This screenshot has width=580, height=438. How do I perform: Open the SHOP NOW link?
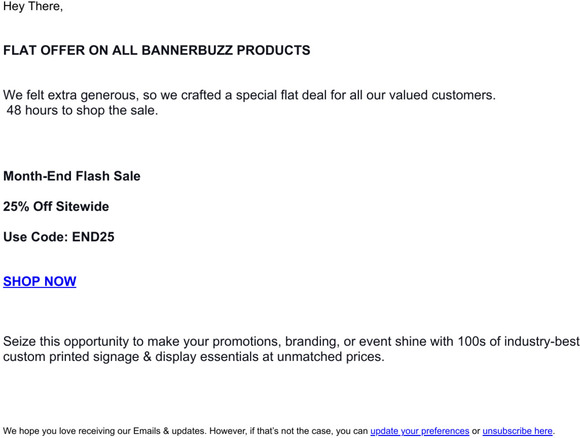(40, 282)
